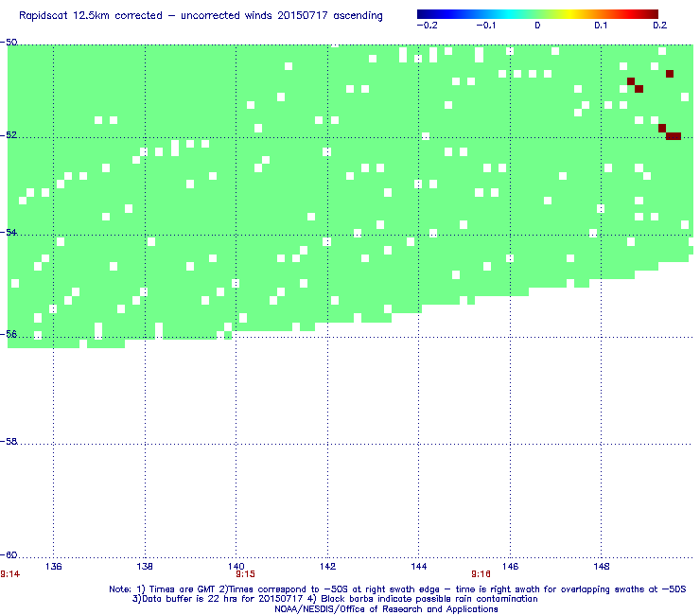Click the colorbar label -0.2
700x615 pixels.
(x=427, y=26)
